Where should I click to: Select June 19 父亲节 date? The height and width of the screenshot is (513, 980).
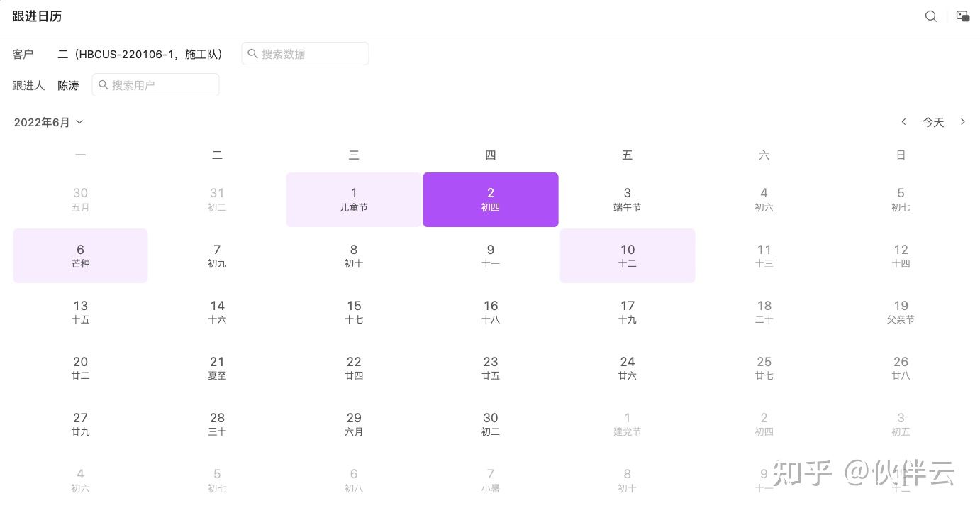(x=901, y=311)
